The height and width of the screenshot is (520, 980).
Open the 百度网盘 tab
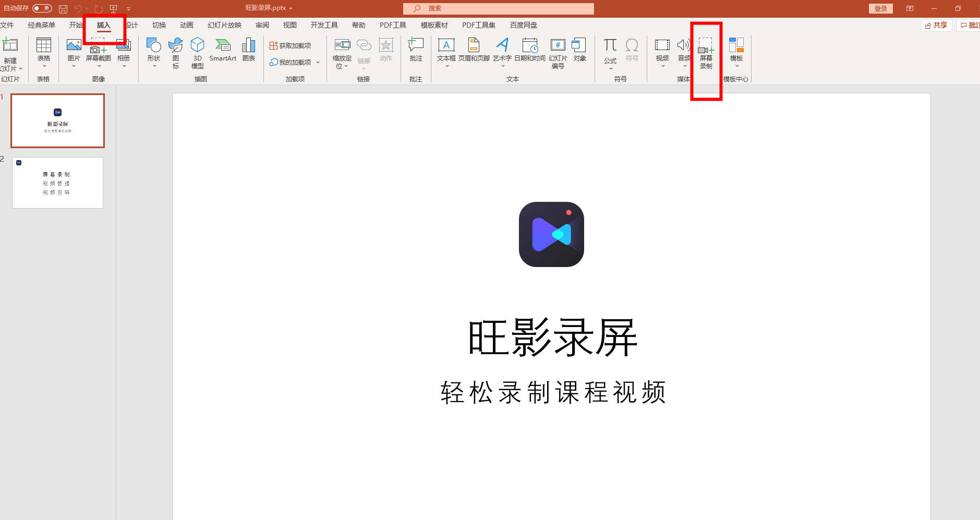524,25
